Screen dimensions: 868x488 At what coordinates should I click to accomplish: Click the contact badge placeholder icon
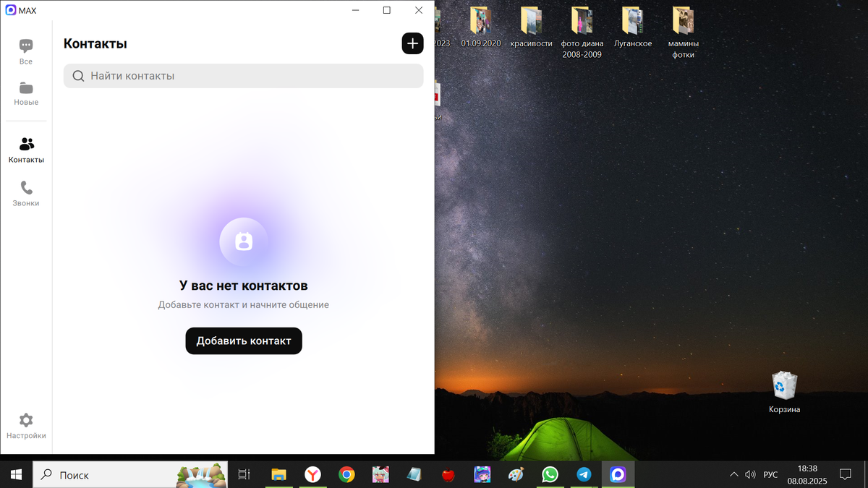244,242
